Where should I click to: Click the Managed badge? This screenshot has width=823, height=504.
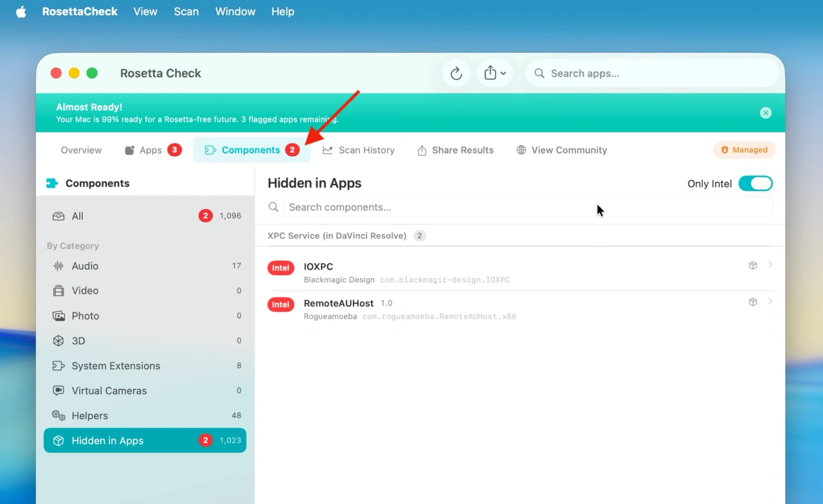(x=745, y=150)
